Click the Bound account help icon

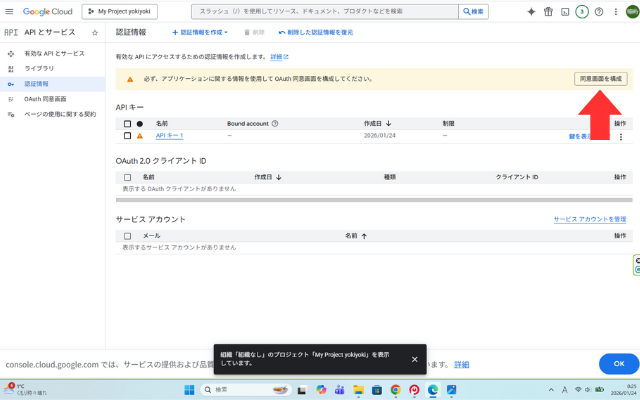[274, 123]
